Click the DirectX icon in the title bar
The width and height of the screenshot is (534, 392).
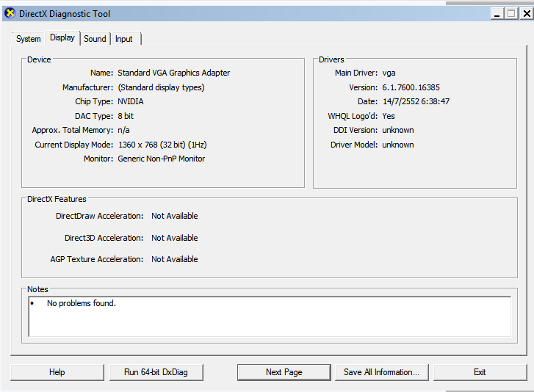click(10, 13)
